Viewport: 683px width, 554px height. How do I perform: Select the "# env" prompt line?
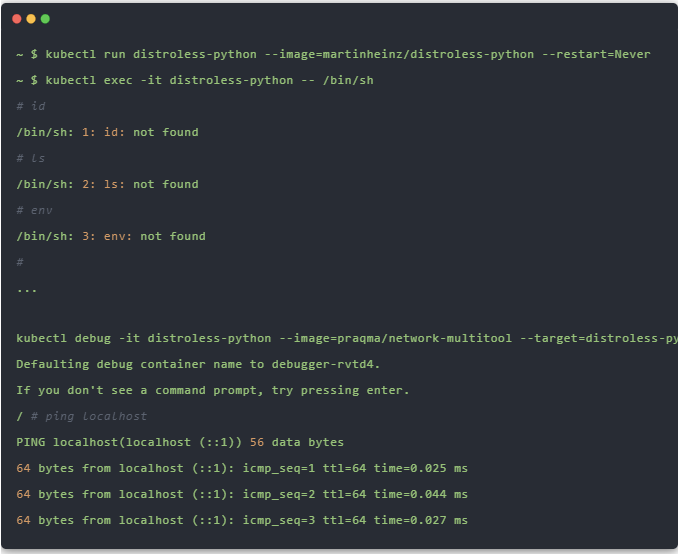[x=34, y=210]
